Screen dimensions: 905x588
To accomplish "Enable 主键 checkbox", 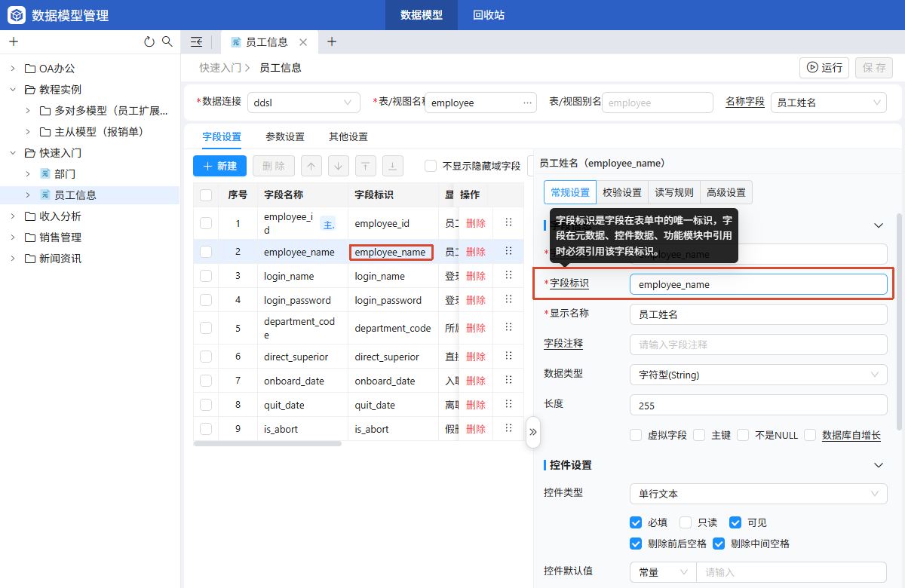I will [699, 435].
